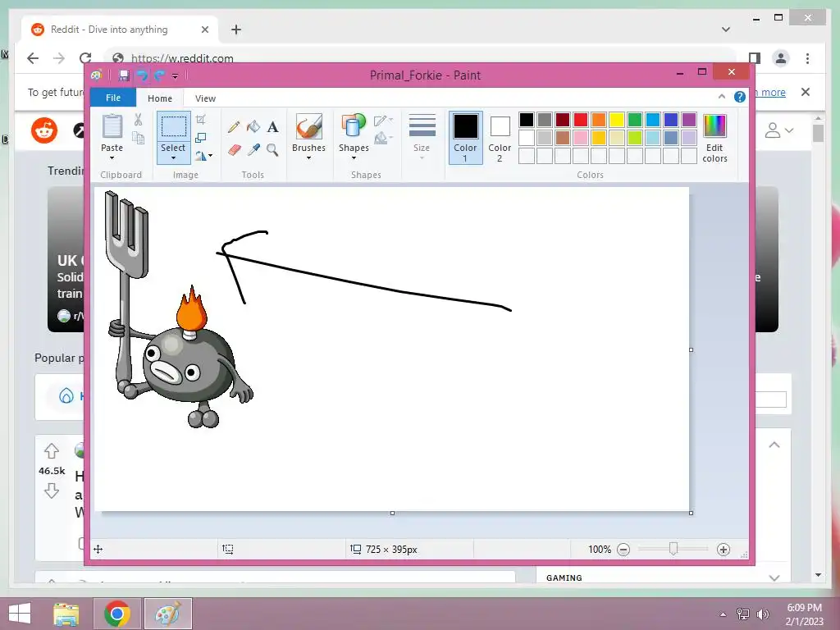The image size is (840, 630).
Task: Open the Paste dropdown arrow
Action: (112, 158)
